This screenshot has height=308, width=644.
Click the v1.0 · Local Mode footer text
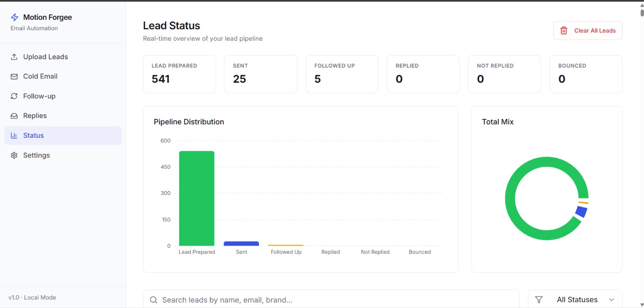click(x=32, y=297)
